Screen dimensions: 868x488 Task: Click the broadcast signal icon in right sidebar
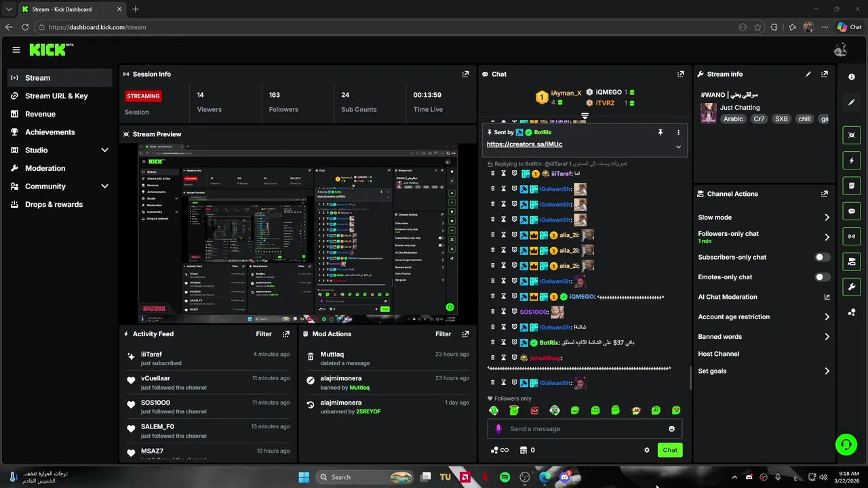852,236
